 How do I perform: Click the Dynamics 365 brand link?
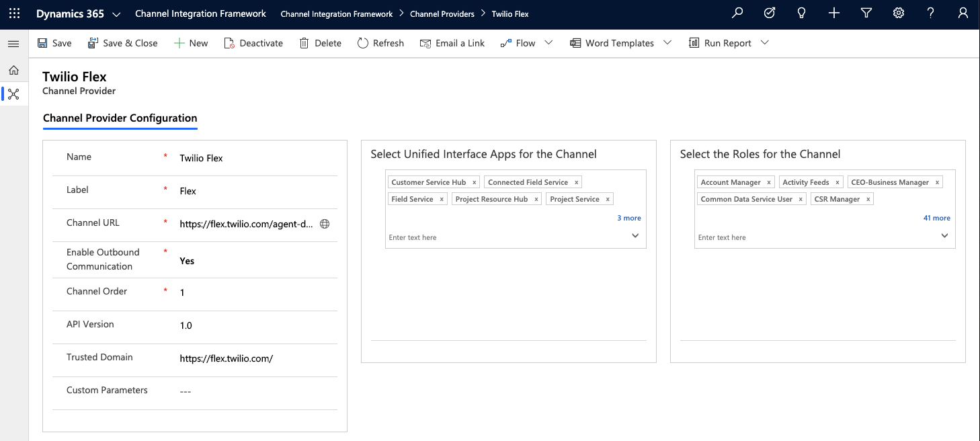[x=70, y=13]
